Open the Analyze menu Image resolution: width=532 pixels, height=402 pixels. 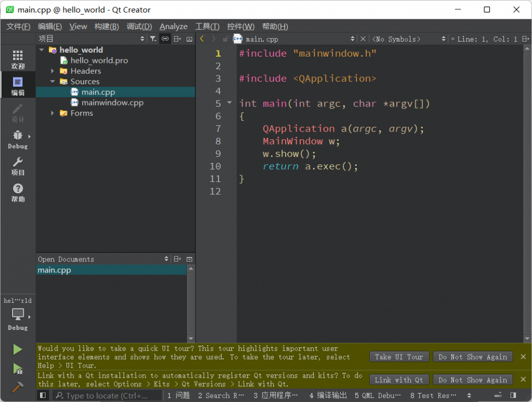pos(174,27)
